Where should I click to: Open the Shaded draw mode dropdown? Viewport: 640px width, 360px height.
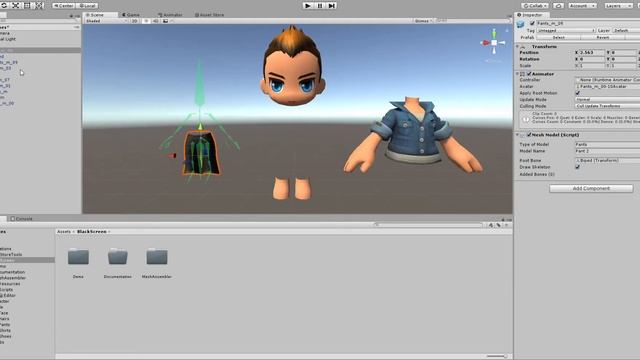[x=105, y=21]
